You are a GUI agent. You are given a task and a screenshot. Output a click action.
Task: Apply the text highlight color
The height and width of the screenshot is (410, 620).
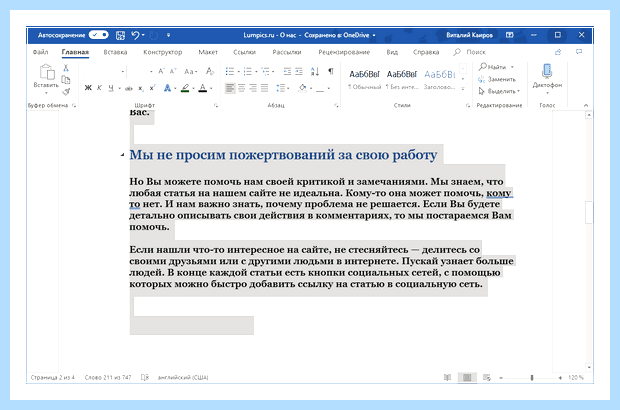click(x=185, y=88)
